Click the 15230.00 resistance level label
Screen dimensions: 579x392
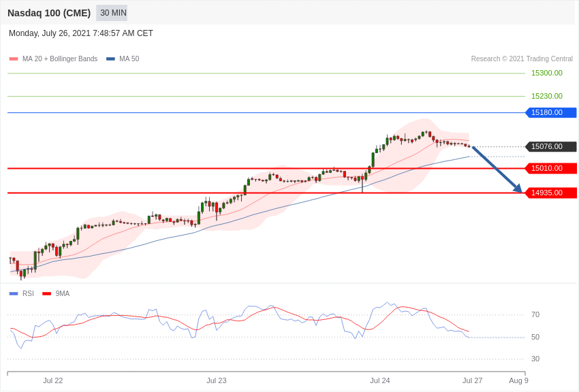[x=546, y=96]
